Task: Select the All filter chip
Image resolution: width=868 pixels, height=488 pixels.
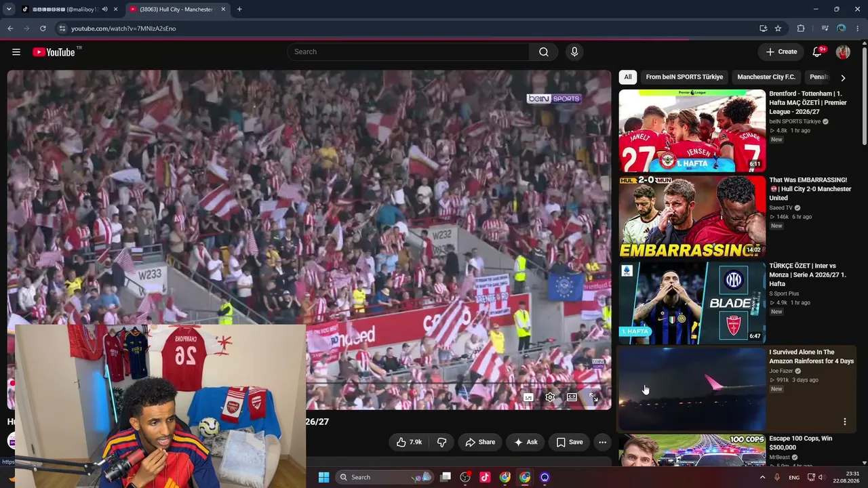Action: pos(628,77)
